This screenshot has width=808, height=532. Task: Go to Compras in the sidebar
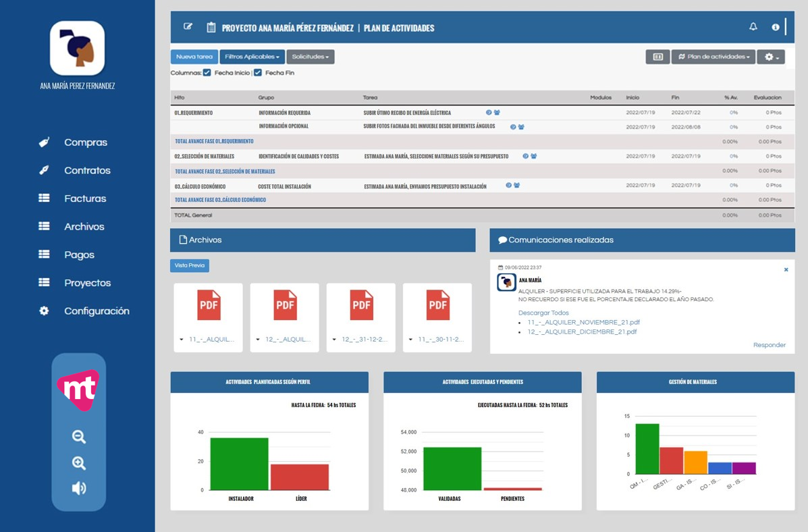pyautogui.click(x=85, y=142)
